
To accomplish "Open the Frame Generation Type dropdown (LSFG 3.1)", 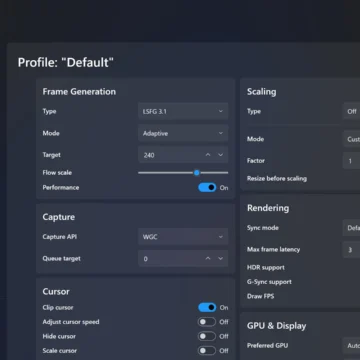I will [x=183, y=111].
